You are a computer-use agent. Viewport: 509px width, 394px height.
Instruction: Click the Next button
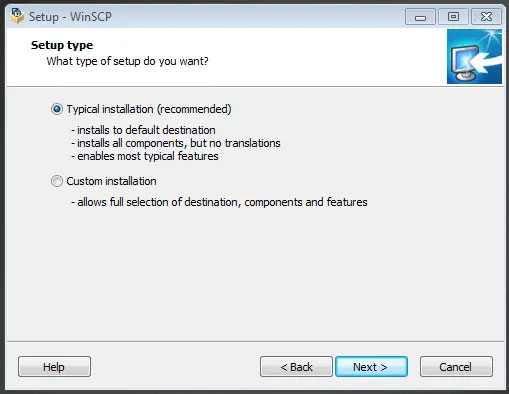tap(371, 367)
